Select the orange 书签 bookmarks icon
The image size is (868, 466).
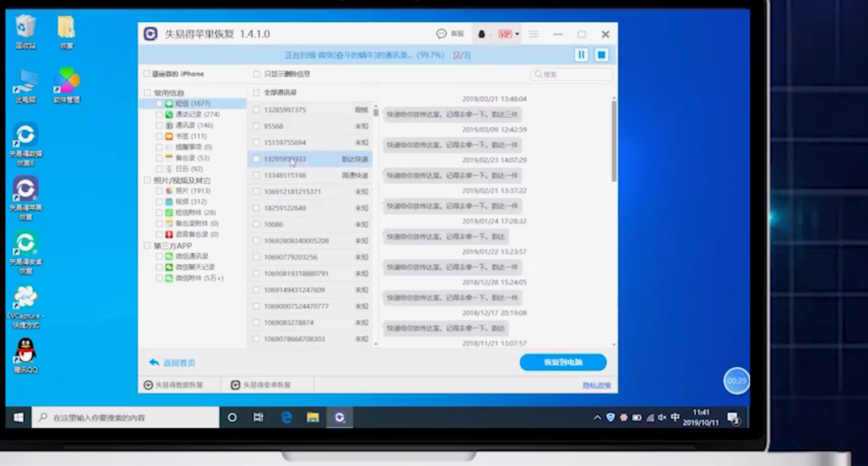pyautogui.click(x=169, y=136)
